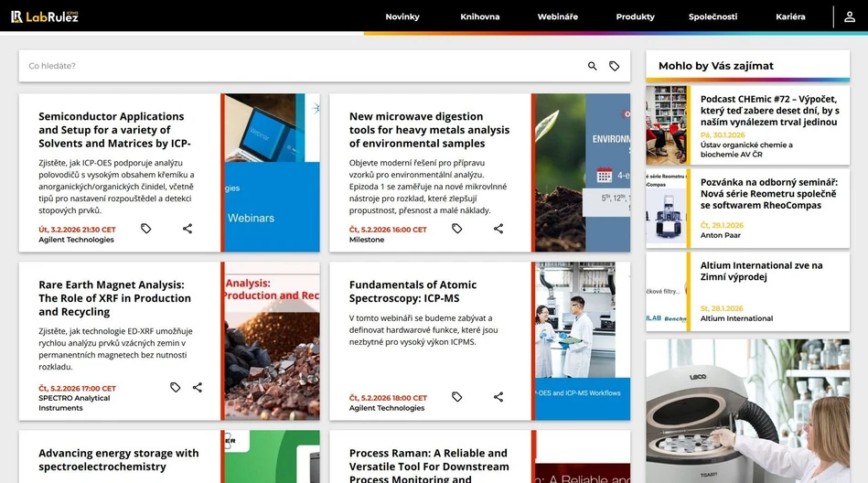868x483 pixels.
Task: Share the Fundamentals of Atomic Spectroscopy webinar
Action: pos(498,397)
